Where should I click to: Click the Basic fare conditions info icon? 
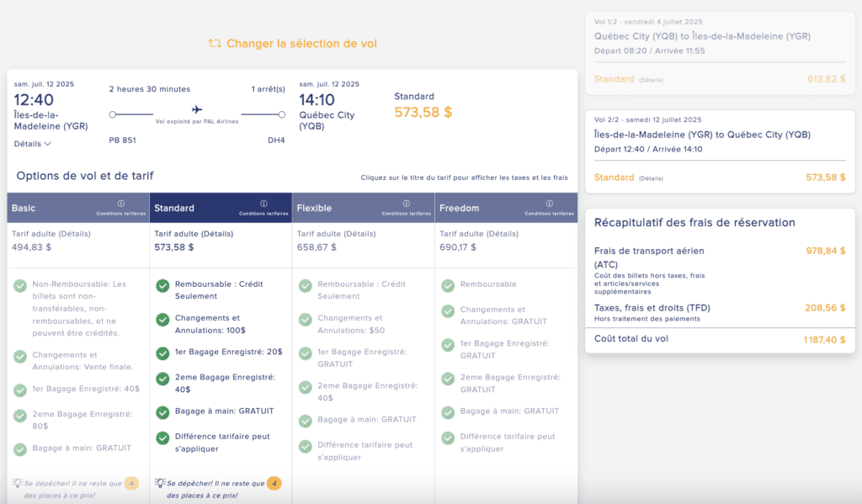pyautogui.click(x=120, y=204)
